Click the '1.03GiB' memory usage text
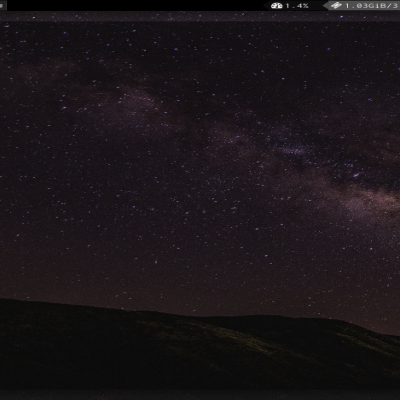The width and height of the screenshot is (400, 400). pyautogui.click(x=365, y=6)
